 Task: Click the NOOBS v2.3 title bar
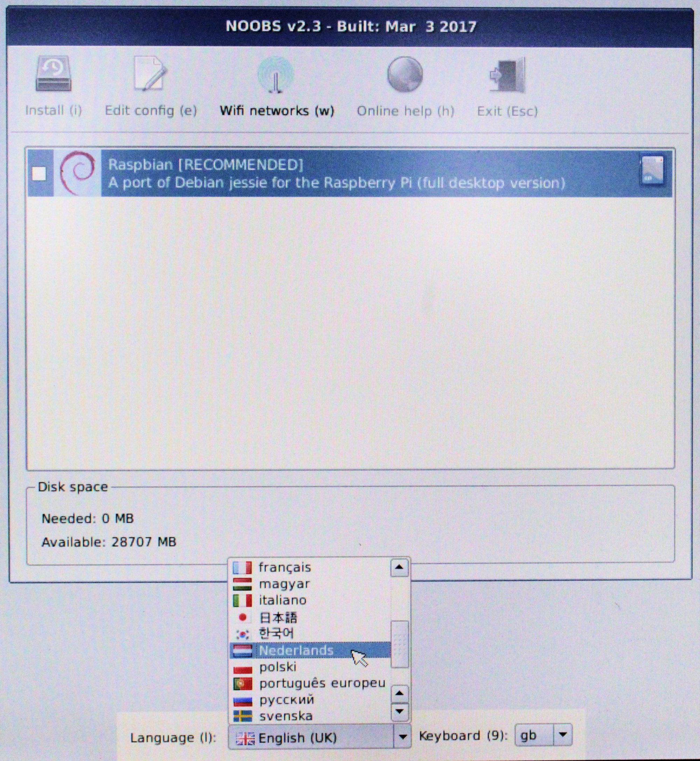[x=350, y=27]
